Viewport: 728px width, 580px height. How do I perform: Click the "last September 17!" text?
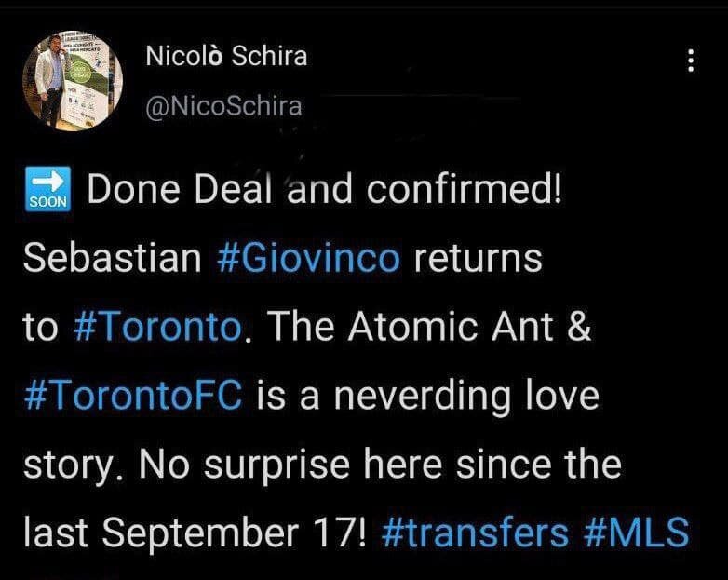click(197, 533)
